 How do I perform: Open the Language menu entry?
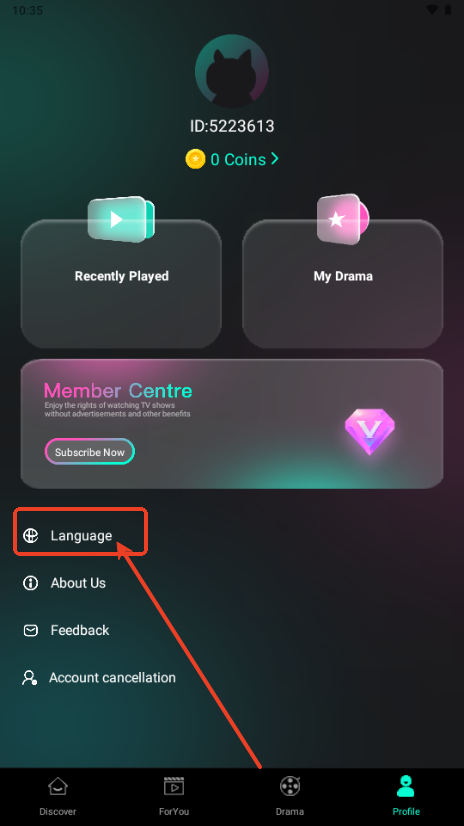pos(80,536)
